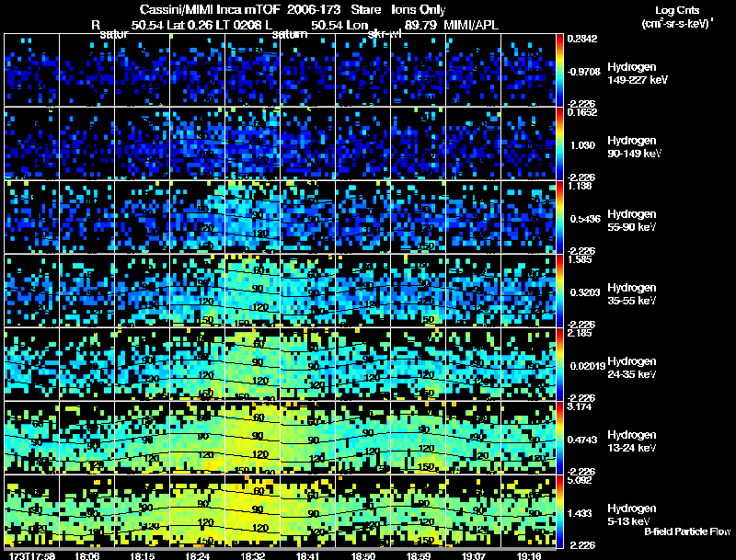
Task: Click the colorbar beside Hydrogen 24-35 keV
Action: point(559,364)
